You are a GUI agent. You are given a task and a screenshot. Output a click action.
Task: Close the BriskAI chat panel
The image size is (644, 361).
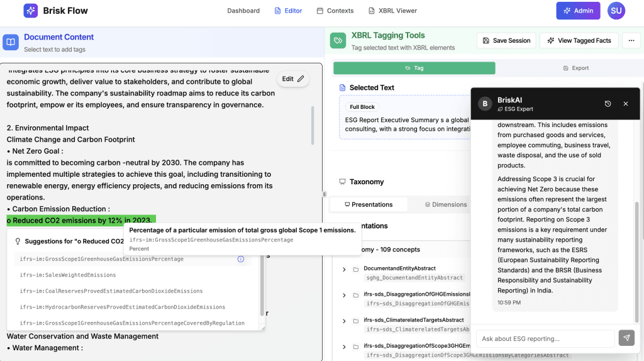(625, 104)
